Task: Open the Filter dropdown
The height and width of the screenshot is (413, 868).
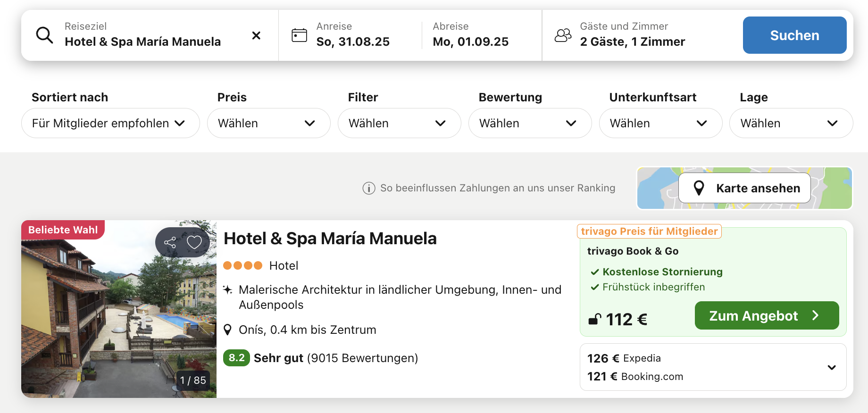Action: tap(399, 123)
